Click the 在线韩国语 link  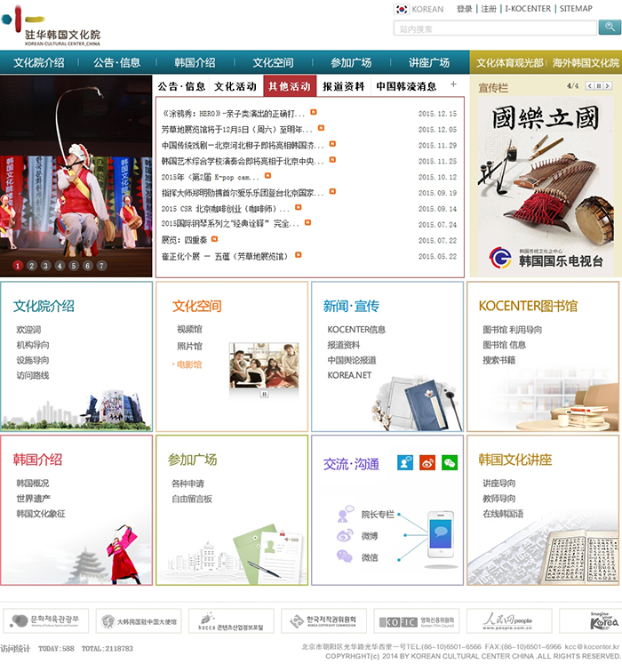[503, 514]
